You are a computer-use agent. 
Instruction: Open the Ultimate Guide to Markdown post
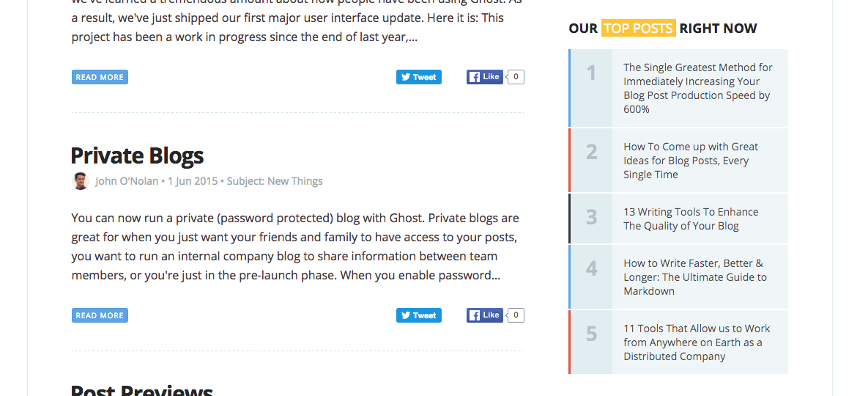tap(694, 276)
